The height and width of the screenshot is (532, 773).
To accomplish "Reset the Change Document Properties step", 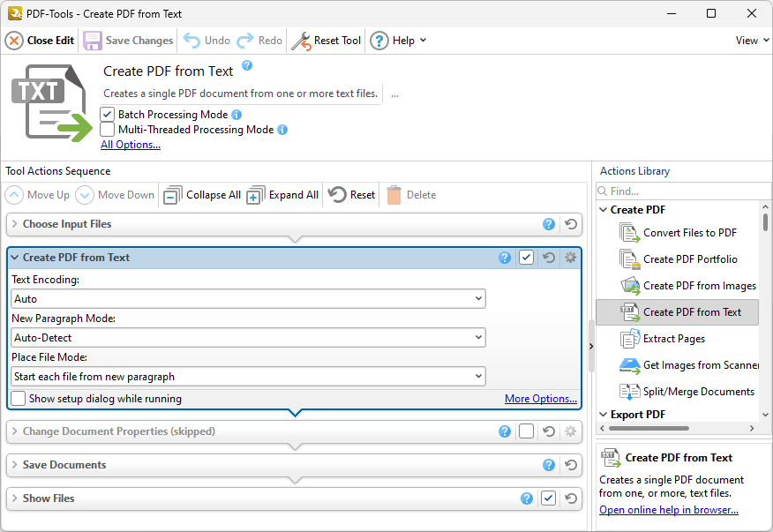I will pyautogui.click(x=549, y=431).
